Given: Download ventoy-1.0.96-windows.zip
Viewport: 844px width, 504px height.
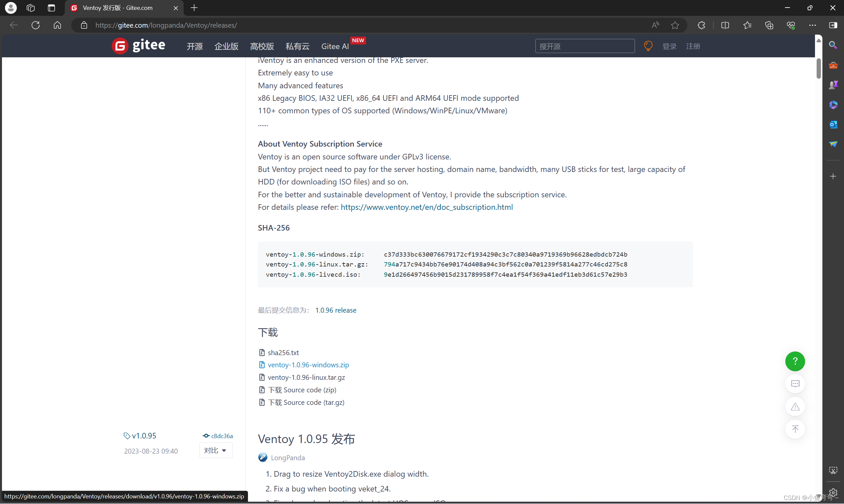Looking at the screenshot, I should tap(308, 365).
